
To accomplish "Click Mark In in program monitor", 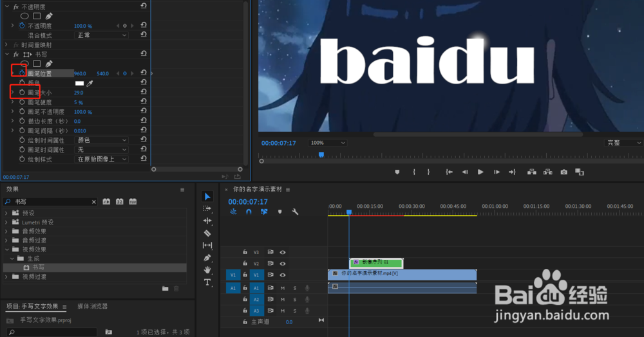I will pos(414,172).
